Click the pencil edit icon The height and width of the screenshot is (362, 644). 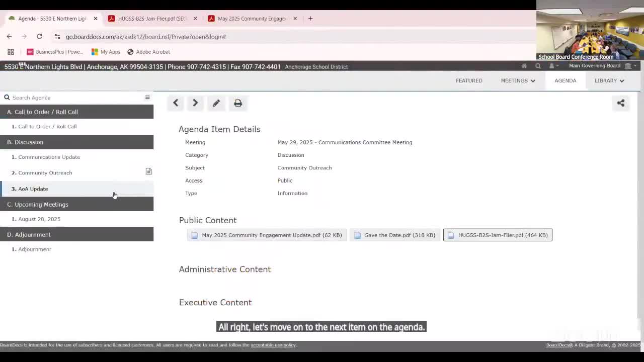point(216,103)
